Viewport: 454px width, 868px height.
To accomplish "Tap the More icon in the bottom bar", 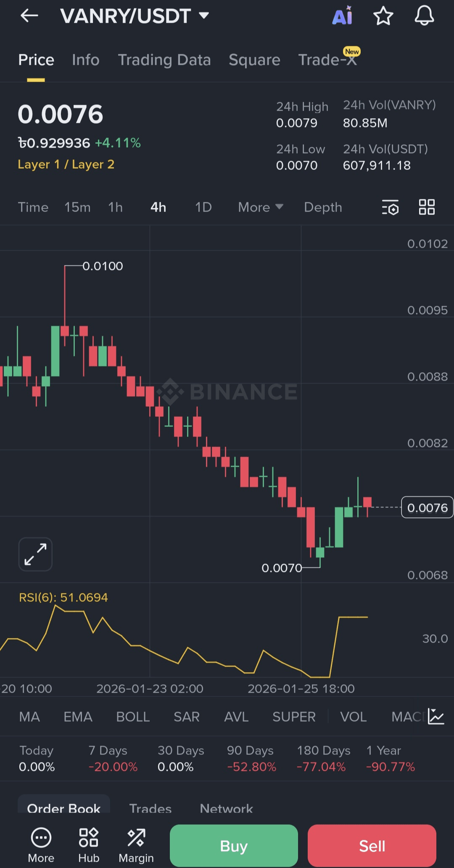I will (x=41, y=845).
